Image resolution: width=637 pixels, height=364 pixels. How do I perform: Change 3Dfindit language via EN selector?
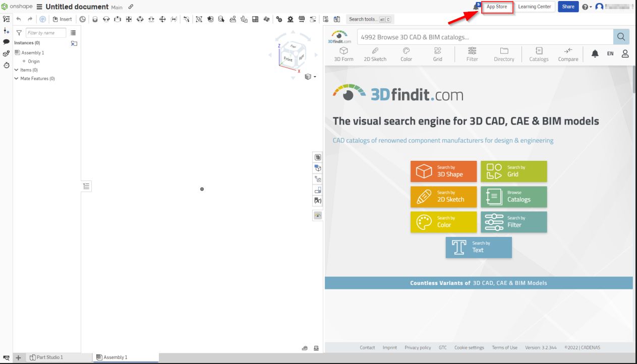click(x=610, y=53)
